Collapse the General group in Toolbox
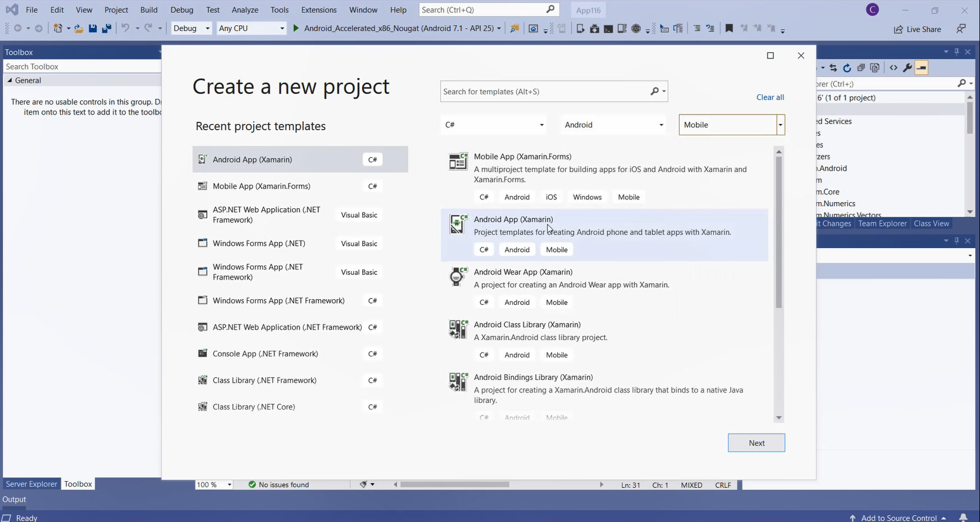Viewport: 980px width, 522px height. 10,80
